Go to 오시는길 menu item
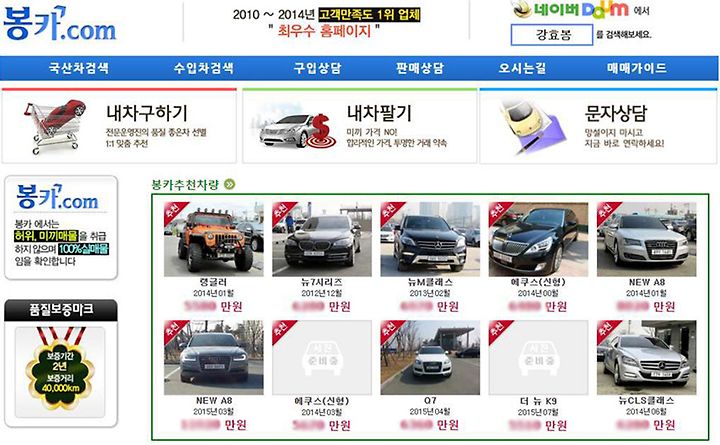 522,68
